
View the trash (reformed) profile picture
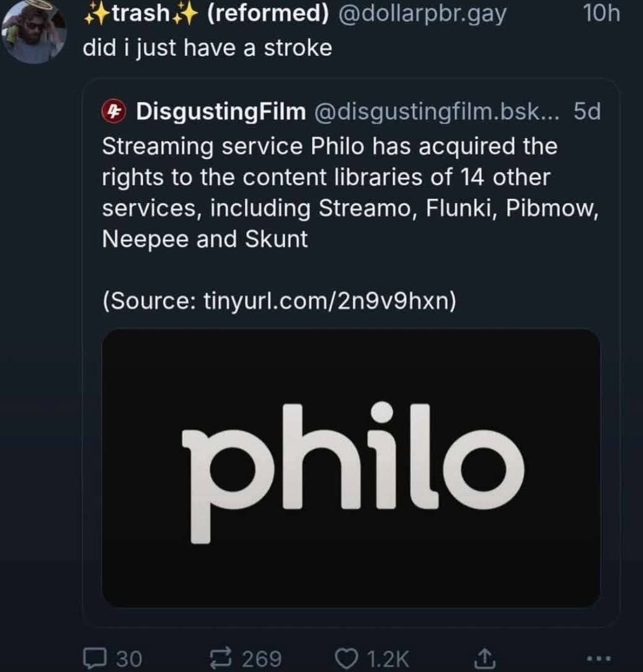(x=34, y=31)
